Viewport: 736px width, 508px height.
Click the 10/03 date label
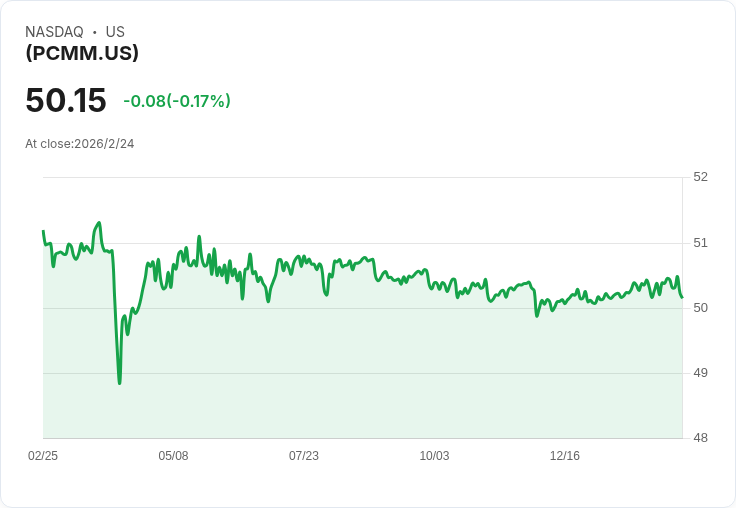point(434,456)
